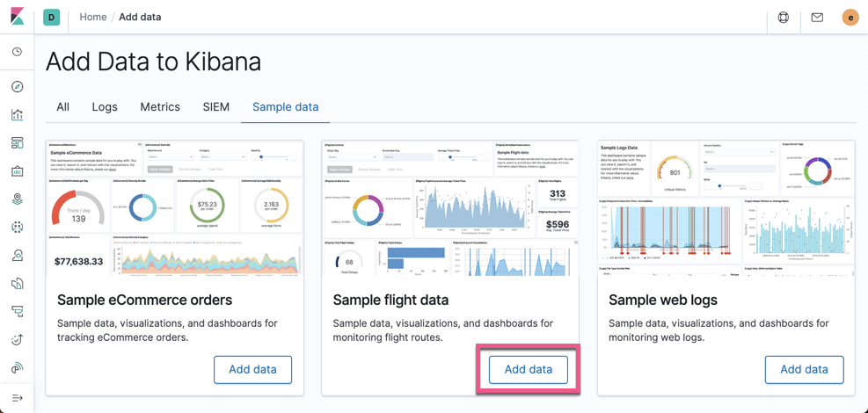Open the Kibana logo home icon
This screenshot has height=413, width=868.
(18, 17)
